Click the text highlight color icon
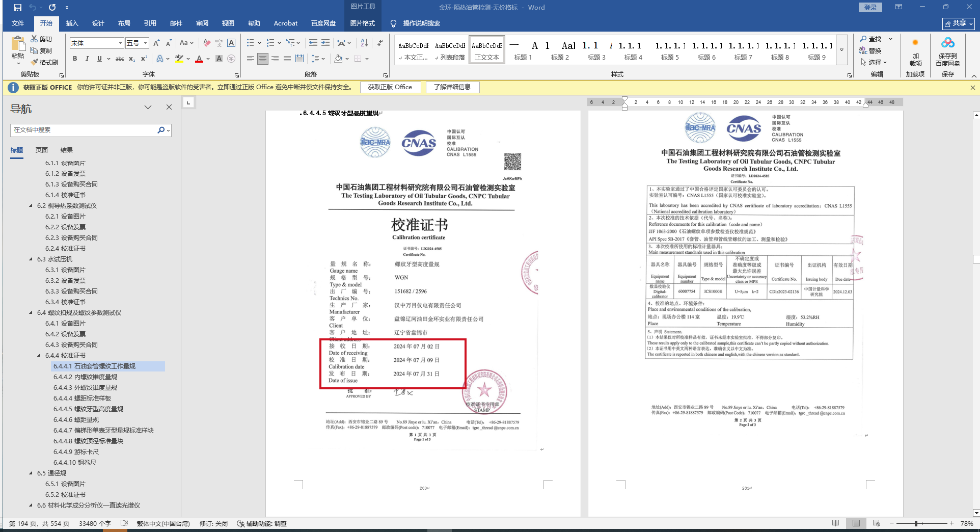This screenshot has height=532, width=980. (x=179, y=59)
